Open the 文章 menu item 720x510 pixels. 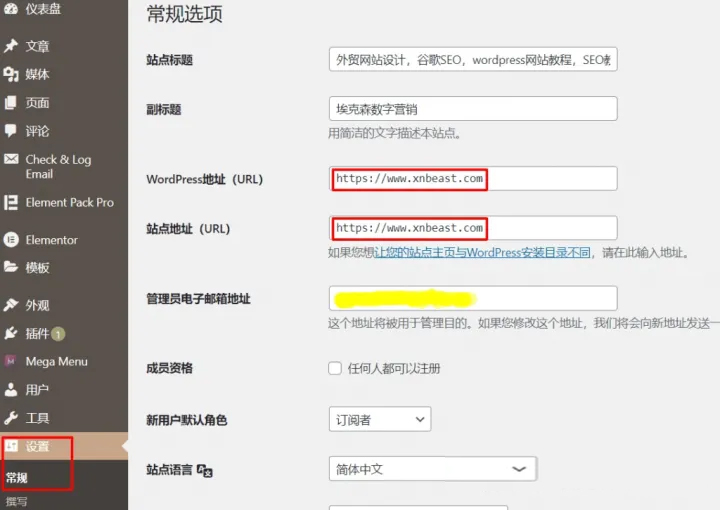click(x=37, y=46)
